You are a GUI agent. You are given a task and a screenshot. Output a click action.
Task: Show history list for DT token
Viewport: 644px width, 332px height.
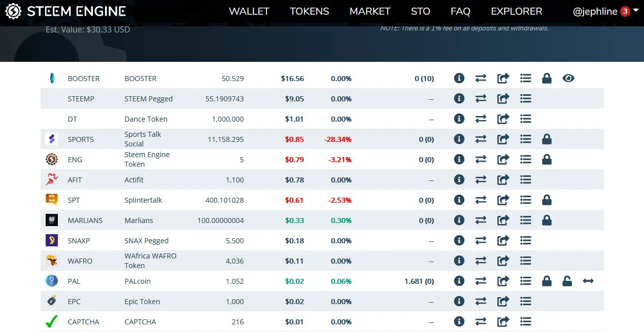click(x=526, y=119)
